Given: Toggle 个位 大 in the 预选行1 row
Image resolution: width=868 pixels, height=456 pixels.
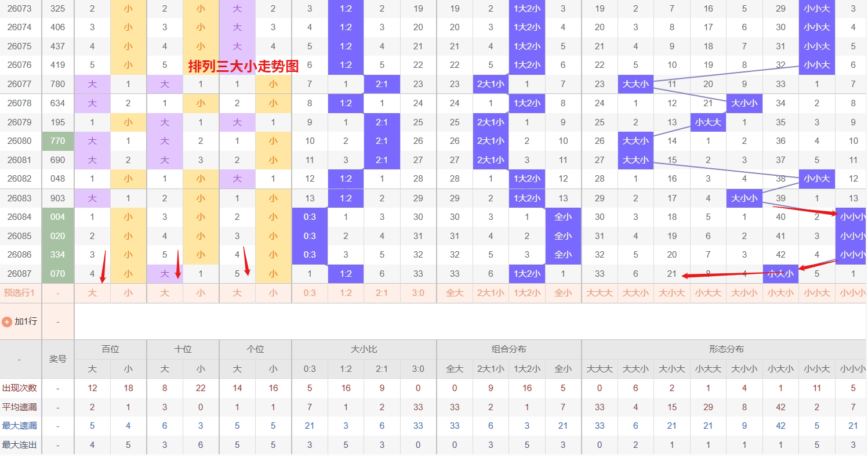Looking at the screenshot, I should tap(237, 293).
